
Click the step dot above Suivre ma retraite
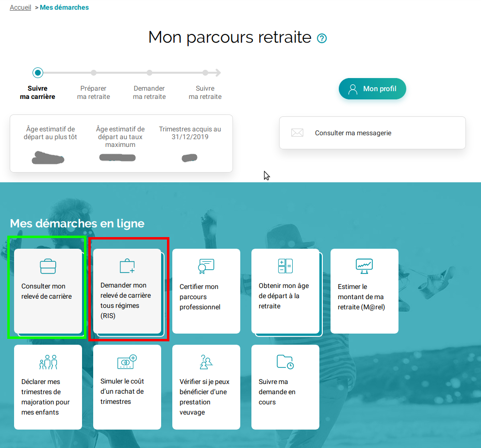205,73
